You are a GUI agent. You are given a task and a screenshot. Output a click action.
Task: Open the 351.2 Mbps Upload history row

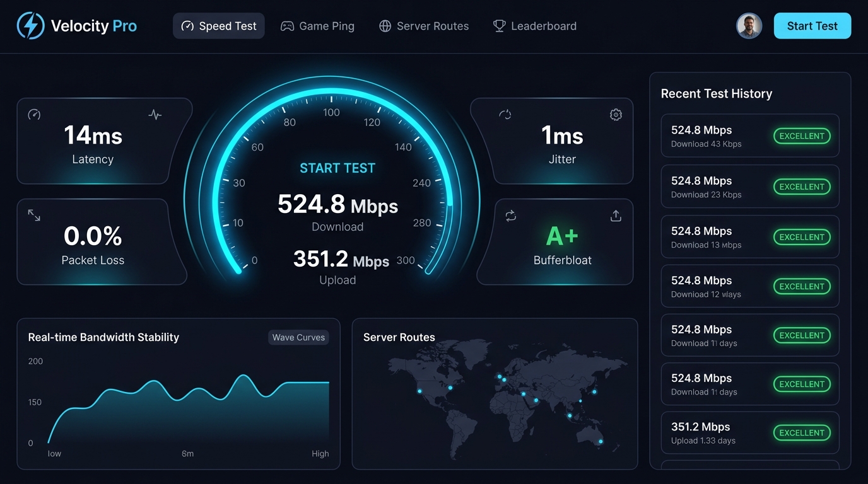pyautogui.click(x=750, y=432)
